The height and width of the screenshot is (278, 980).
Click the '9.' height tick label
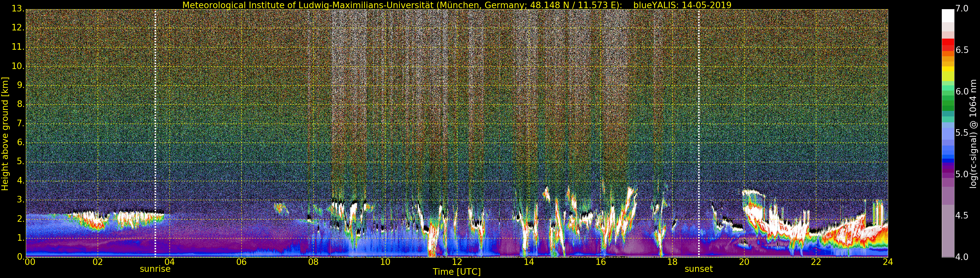(x=21, y=85)
